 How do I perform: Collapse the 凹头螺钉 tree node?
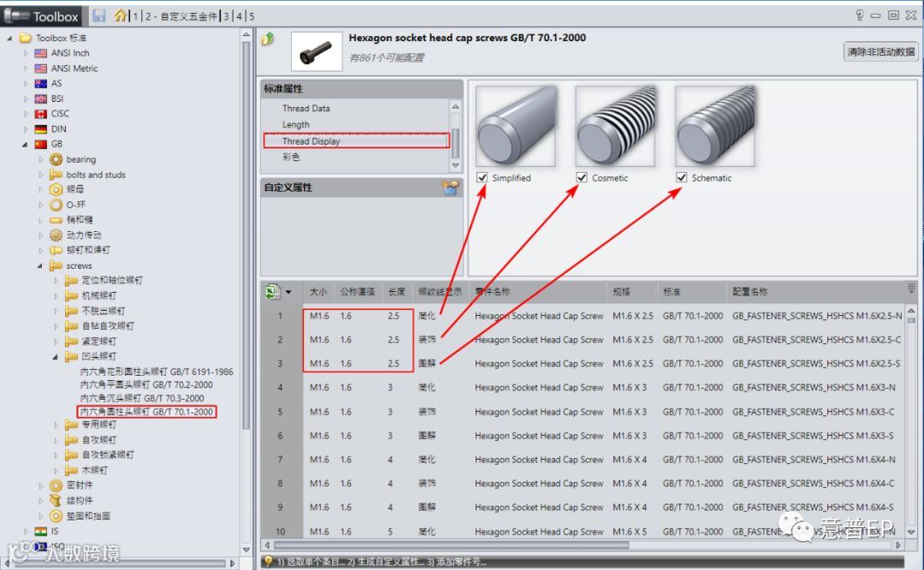click(56, 357)
